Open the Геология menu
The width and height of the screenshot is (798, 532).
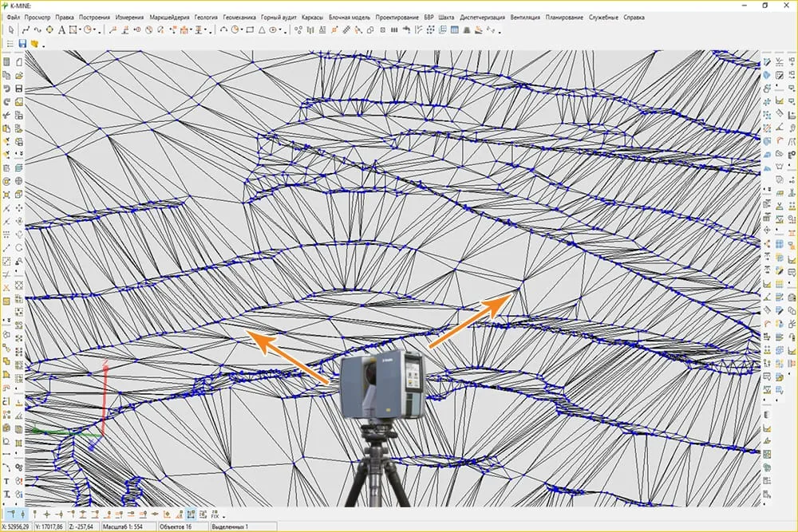(x=206, y=18)
